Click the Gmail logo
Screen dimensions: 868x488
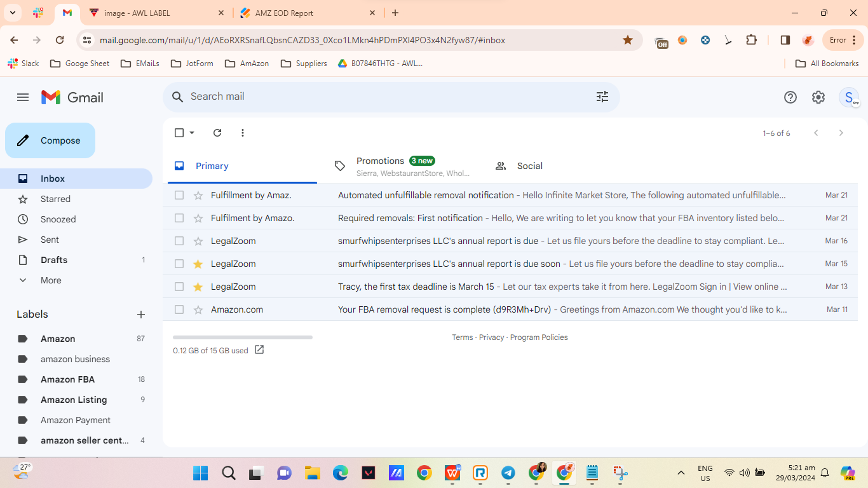(72, 97)
